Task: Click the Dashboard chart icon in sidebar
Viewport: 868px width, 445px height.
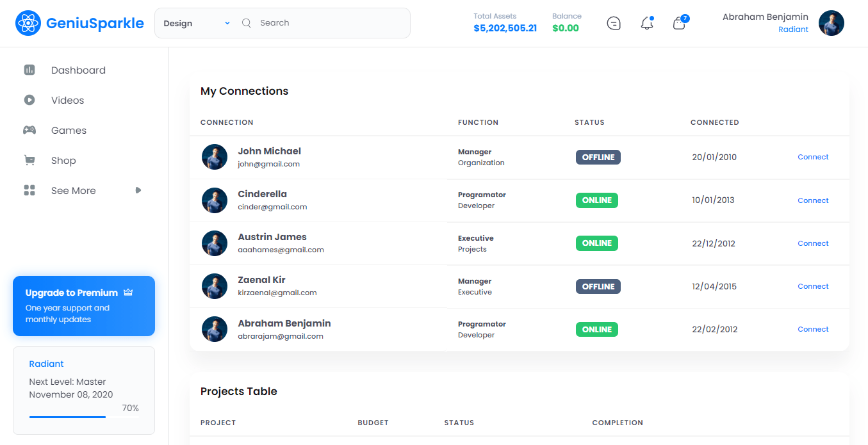Action: click(29, 70)
